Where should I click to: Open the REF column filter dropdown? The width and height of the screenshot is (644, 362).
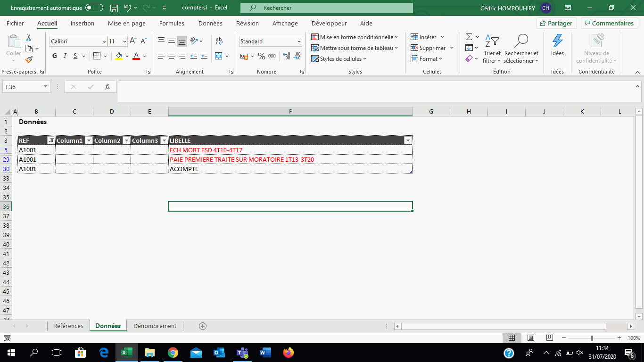(51, 140)
